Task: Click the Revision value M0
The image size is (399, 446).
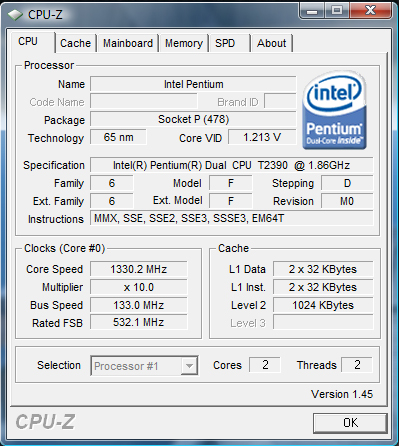Action: tap(347, 201)
